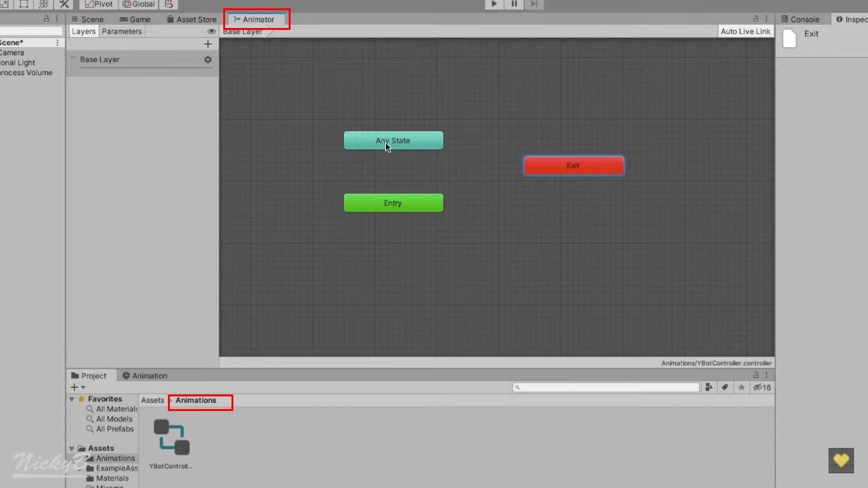Select the ExampleAssets folder in the tree
Viewport: 868px width, 488px height.
coord(112,468)
